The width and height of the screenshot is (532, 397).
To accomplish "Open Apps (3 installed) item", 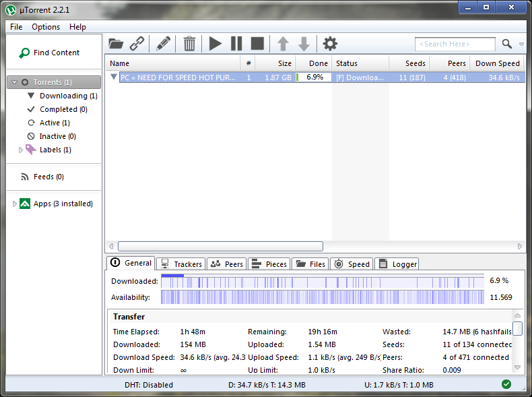I will click(57, 204).
